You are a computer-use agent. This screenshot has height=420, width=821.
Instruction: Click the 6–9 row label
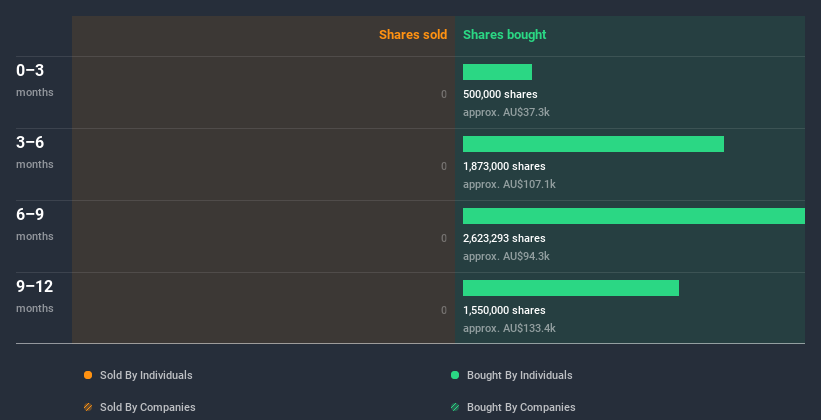click(x=30, y=214)
